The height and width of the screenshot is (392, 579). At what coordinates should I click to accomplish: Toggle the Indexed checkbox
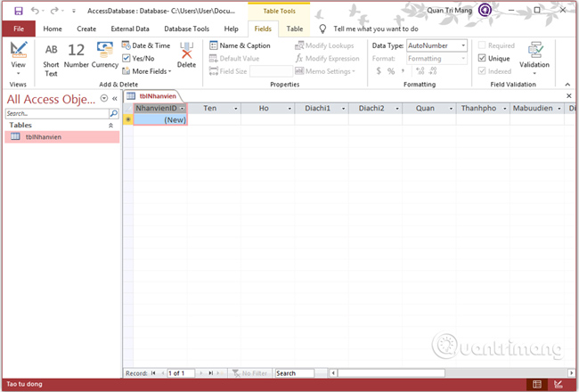coord(482,71)
